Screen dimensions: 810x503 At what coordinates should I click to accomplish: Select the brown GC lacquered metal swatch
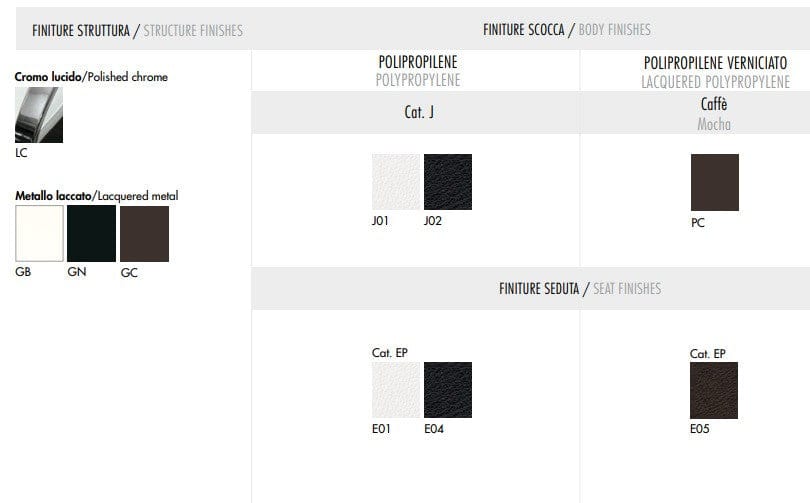click(x=144, y=234)
